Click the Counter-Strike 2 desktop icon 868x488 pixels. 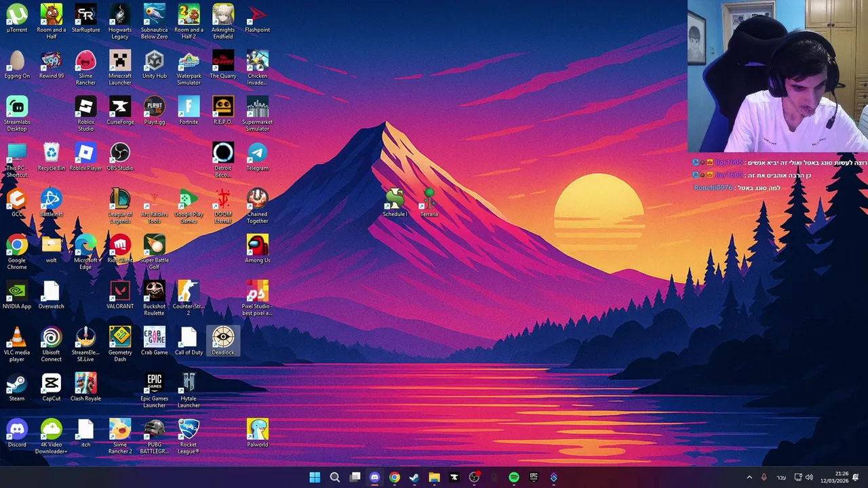(189, 298)
